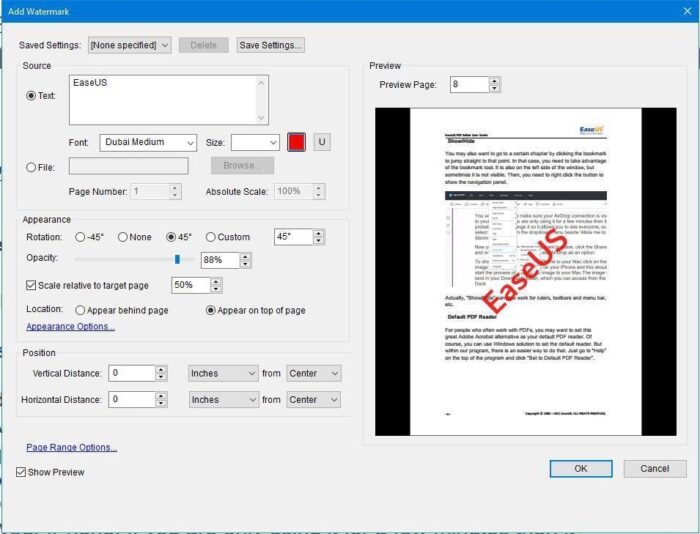Open Page Range Options link
This screenshot has height=534, width=700.
(x=71, y=447)
